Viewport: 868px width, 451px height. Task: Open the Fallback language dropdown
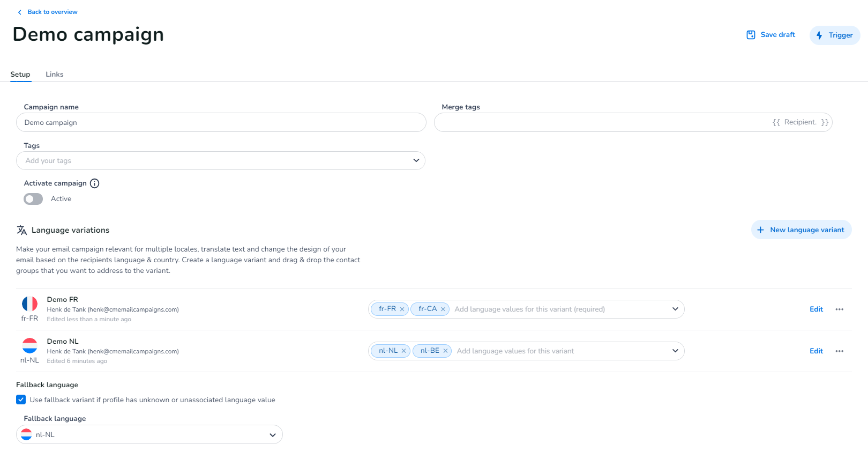point(272,435)
